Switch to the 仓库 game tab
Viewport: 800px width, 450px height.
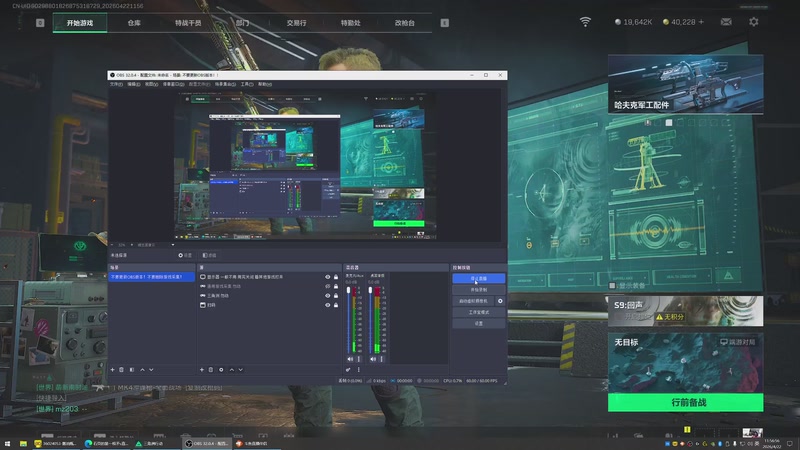click(x=134, y=23)
